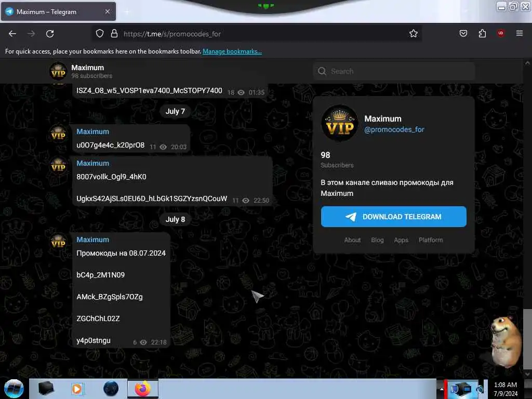This screenshot has width=532, height=399.
Task: Click the magnifier icon in Search box
Action: (x=322, y=71)
